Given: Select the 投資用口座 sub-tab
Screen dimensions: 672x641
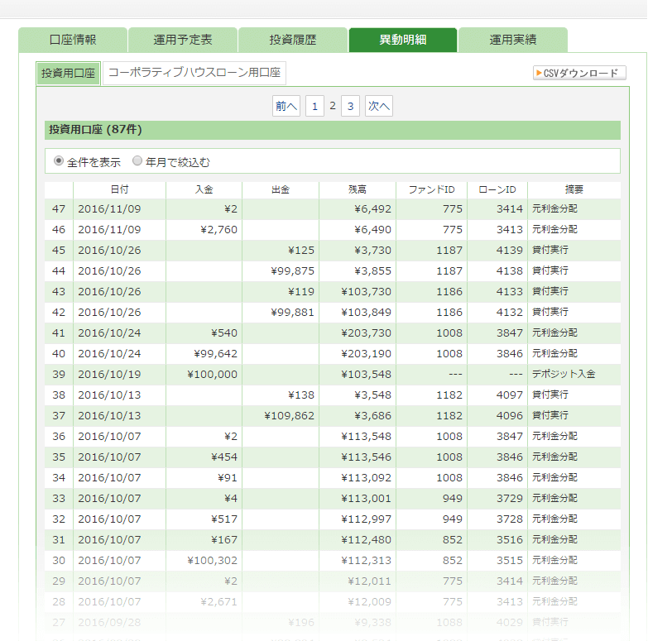Looking at the screenshot, I should (x=68, y=74).
